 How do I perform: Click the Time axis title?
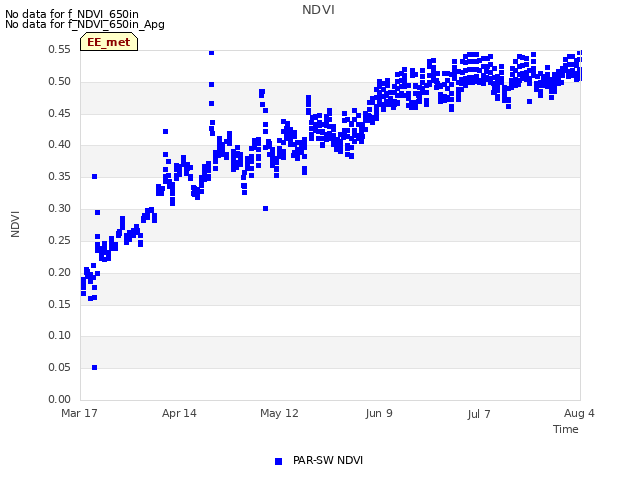pyautogui.click(x=566, y=429)
